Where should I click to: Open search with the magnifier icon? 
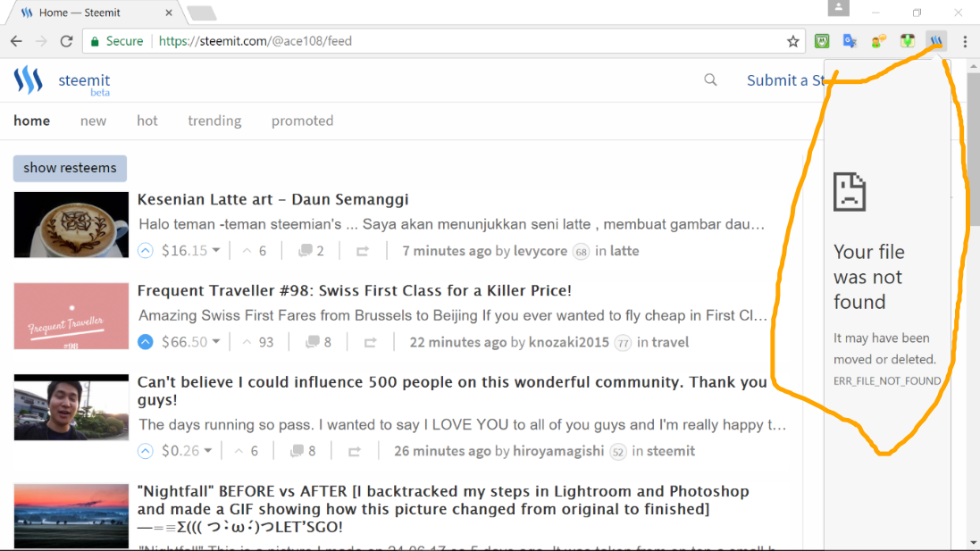(710, 80)
